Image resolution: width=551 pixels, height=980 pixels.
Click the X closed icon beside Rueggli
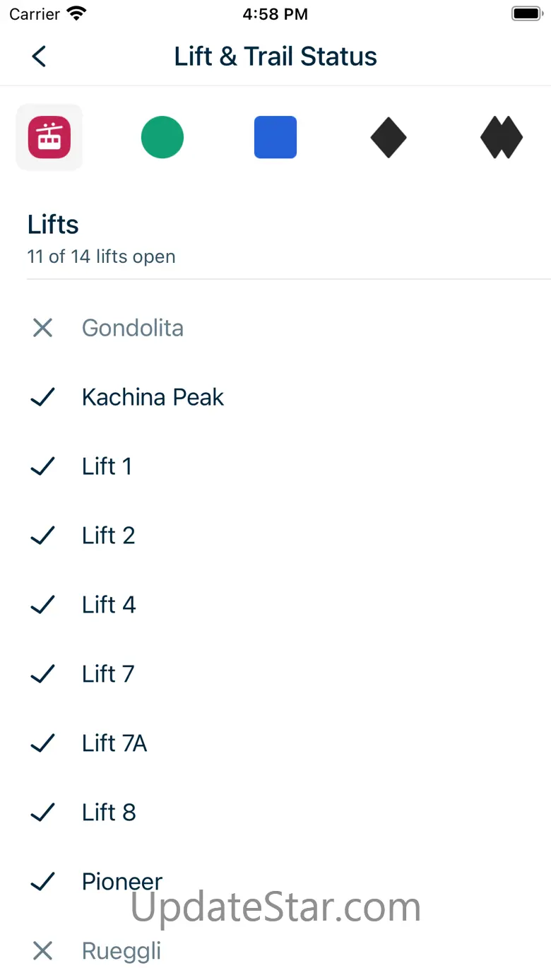pos(43,951)
